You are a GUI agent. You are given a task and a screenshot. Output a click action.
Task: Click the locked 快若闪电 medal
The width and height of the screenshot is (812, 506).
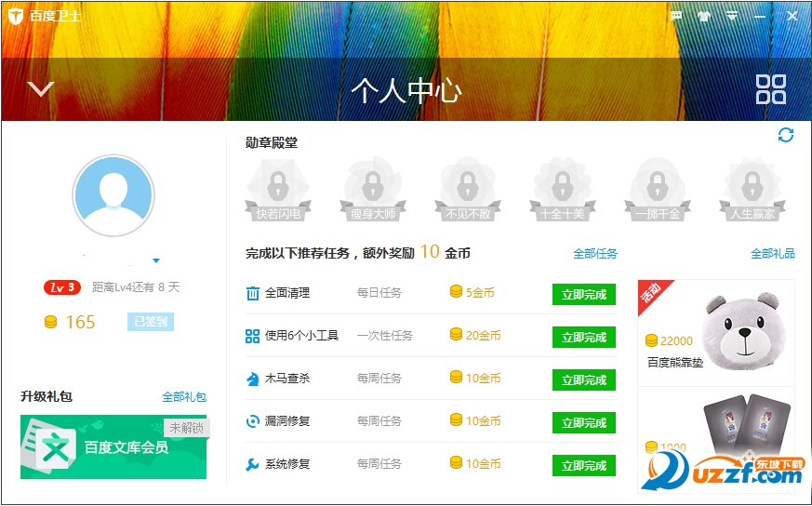pyautogui.click(x=278, y=190)
